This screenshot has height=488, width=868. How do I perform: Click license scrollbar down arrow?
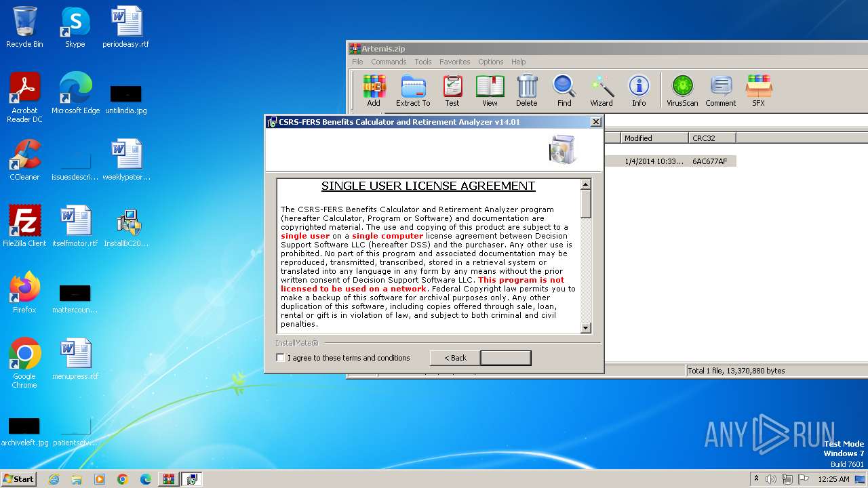point(586,328)
